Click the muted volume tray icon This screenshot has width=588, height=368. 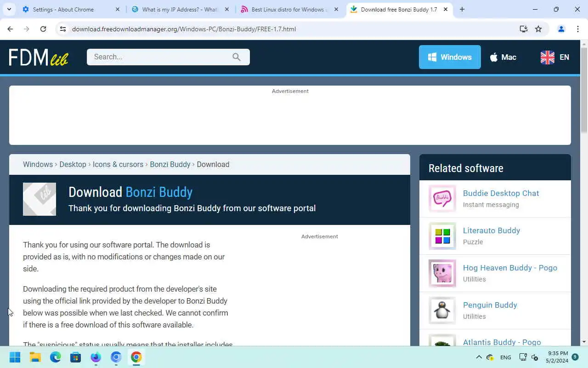click(535, 357)
